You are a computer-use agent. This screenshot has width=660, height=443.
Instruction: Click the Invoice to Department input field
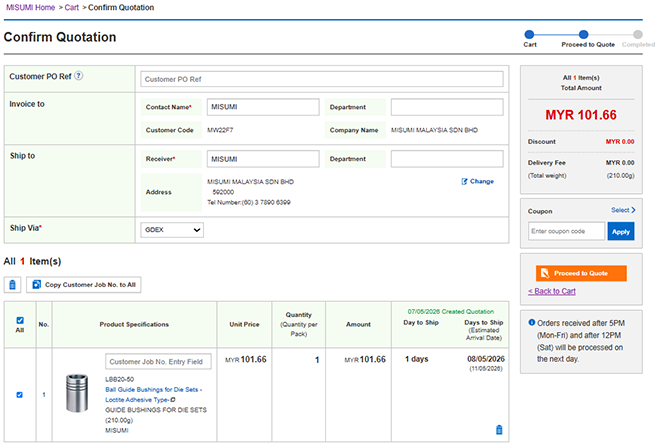click(x=447, y=107)
